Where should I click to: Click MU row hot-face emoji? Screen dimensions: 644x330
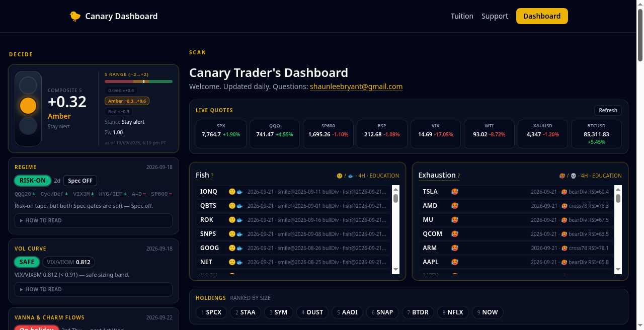click(x=455, y=220)
